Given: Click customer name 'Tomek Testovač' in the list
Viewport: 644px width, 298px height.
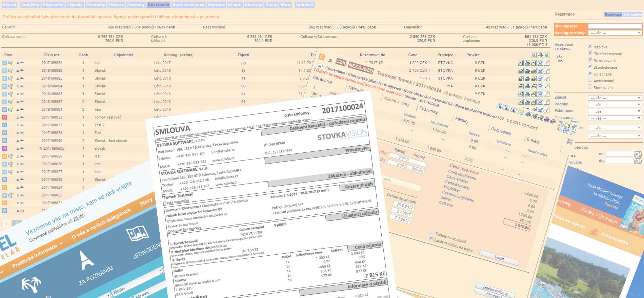Looking at the screenshot, I should tap(108, 117).
